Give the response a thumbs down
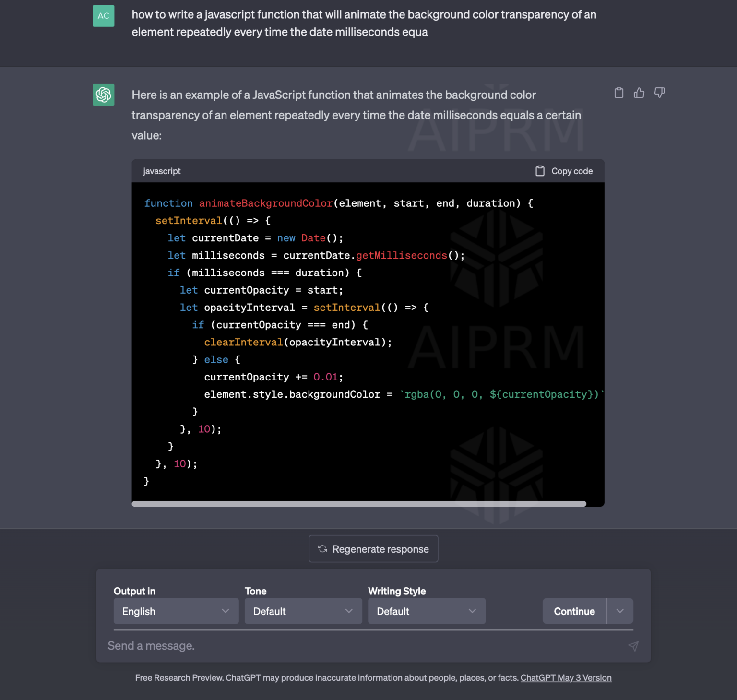The image size is (737, 700). click(x=660, y=93)
